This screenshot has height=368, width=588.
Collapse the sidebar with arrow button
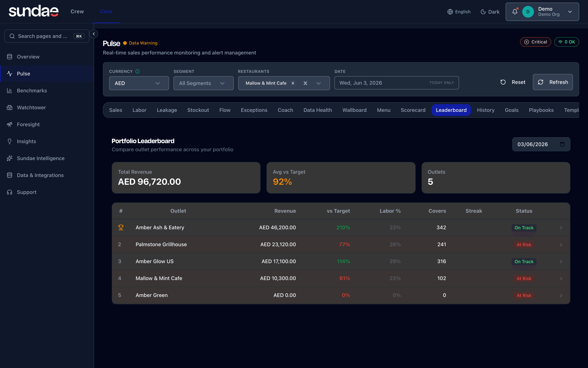94,34
